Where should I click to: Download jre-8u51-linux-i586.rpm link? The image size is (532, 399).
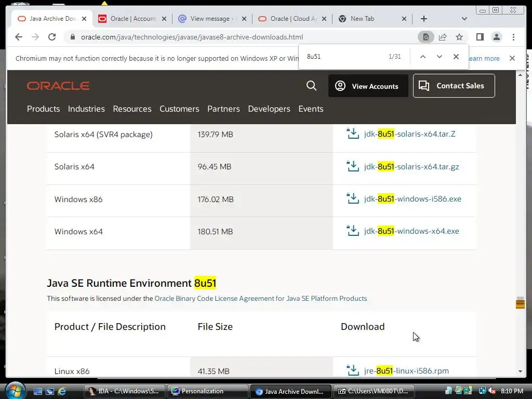click(406, 370)
